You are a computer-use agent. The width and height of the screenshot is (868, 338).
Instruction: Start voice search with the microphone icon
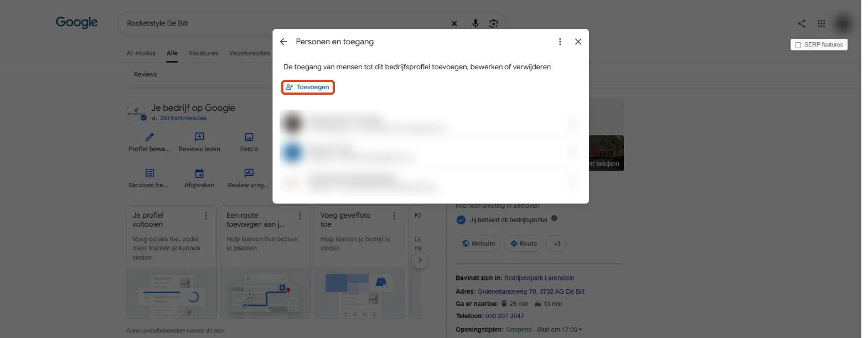click(x=475, y=23)
